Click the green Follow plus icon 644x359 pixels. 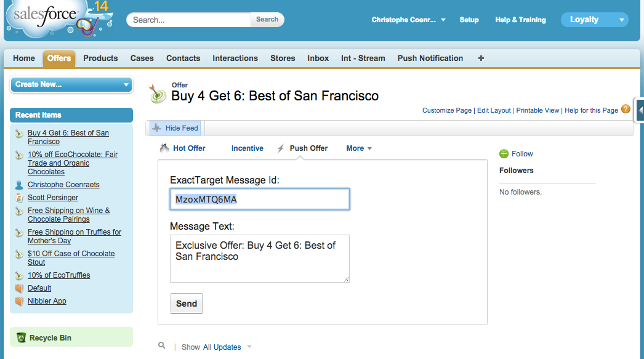pyautogui.click(x=504, y=154)
